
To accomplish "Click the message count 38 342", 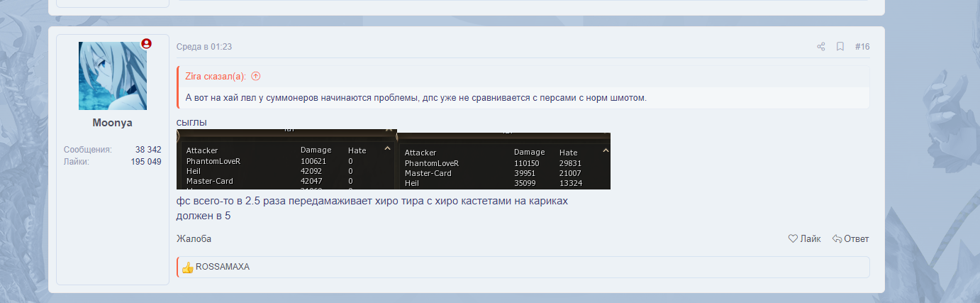I will (148, 150).
